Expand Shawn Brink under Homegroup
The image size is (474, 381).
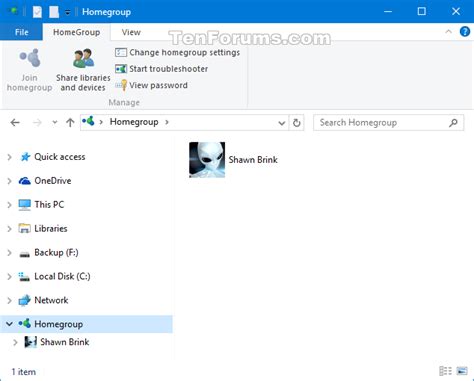coord(15,342)
